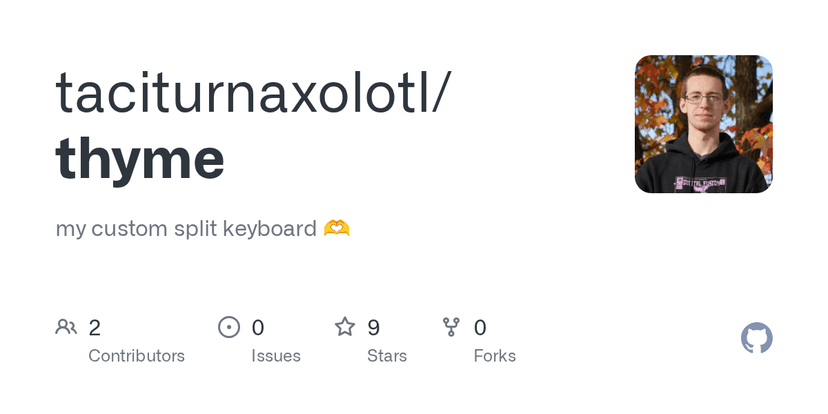Open the GitHub Octocat logo
The image size is (828, 414).
[x=757, y=338]
